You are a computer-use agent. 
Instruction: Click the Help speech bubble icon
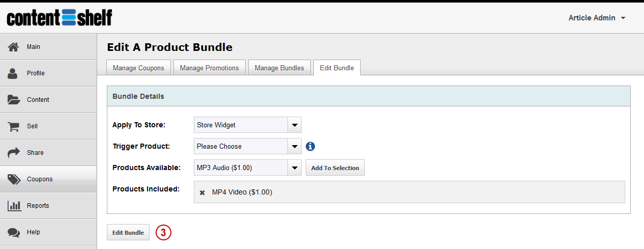tap(14, 232)
